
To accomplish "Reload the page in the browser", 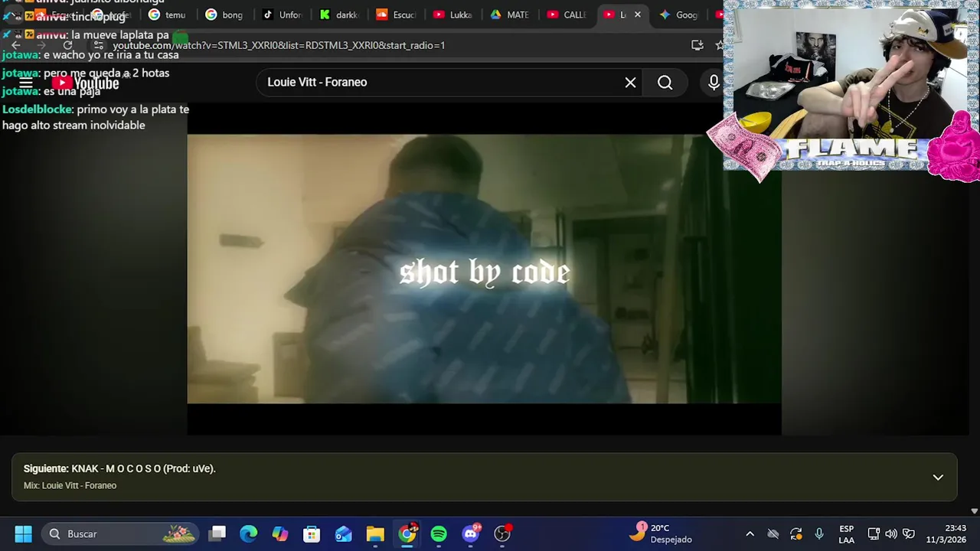I will 67,45.
